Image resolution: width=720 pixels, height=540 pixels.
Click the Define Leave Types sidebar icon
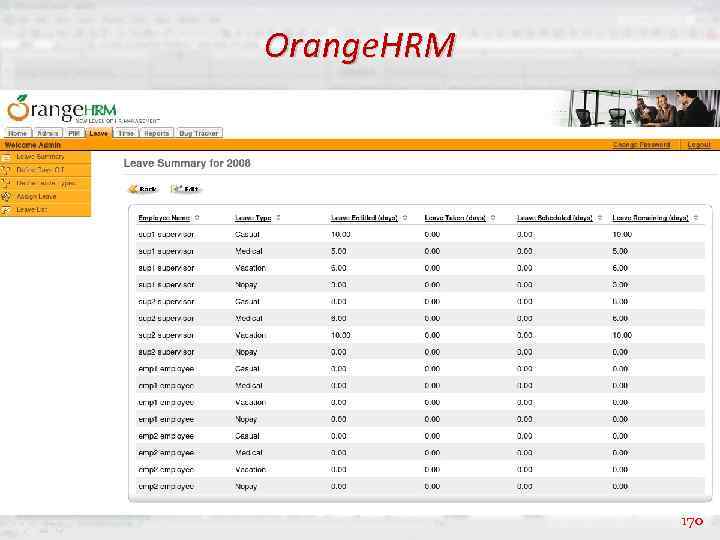pyautogui.click(x=6, y=184)
